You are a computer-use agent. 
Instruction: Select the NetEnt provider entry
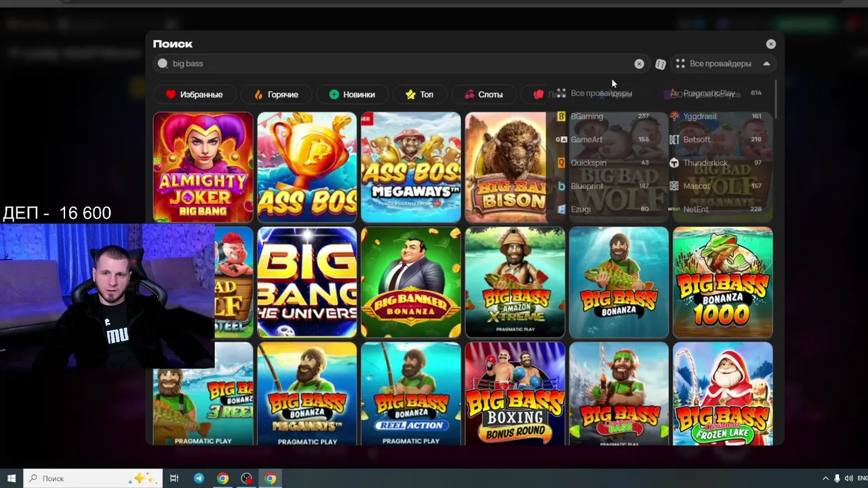(717, 209)
